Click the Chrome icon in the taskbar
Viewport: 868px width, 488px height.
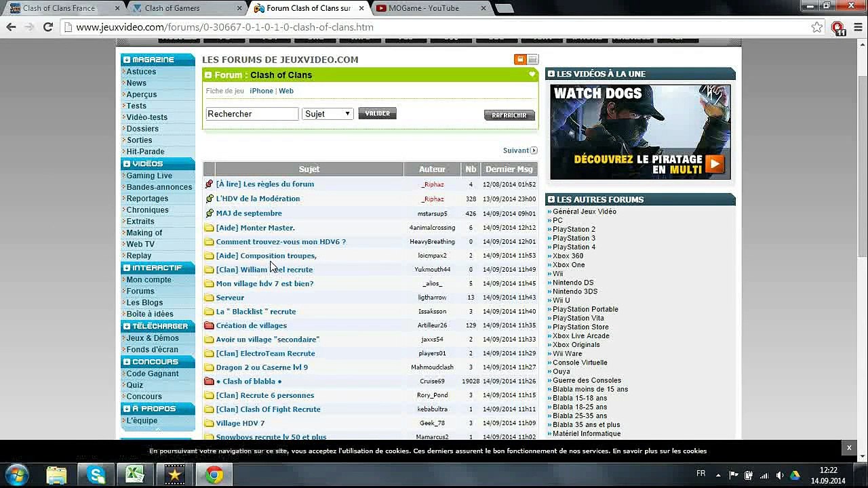pos(214,475)
